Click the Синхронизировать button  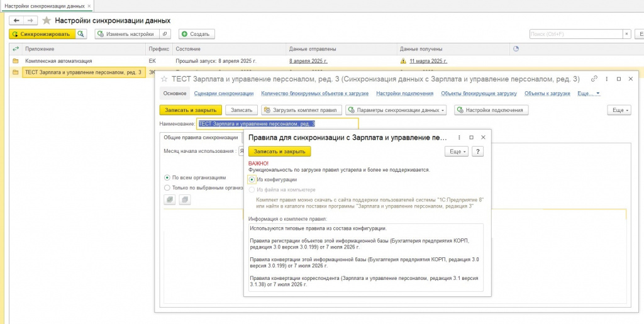(x=42, y=34)
